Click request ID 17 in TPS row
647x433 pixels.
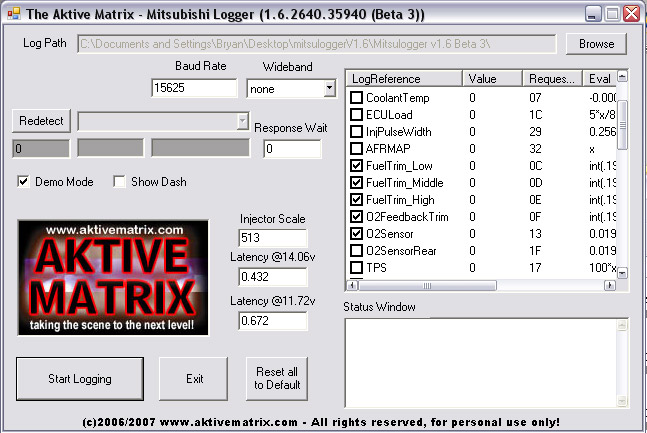pyautogui.click(x=535, y=267)
